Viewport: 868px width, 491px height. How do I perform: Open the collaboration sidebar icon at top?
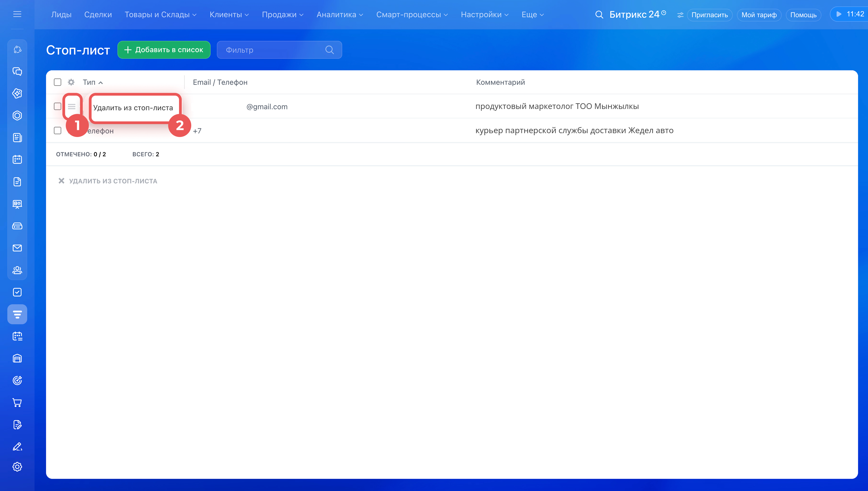[x=17, y=50]
